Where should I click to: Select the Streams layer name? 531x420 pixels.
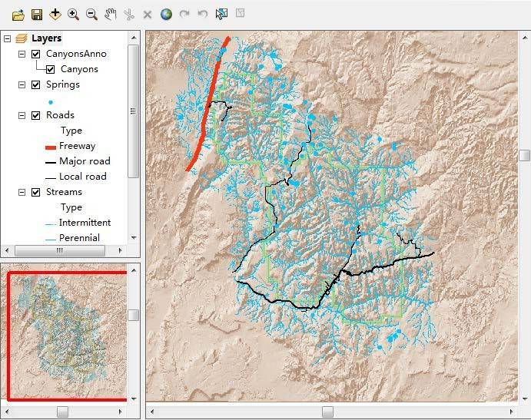(64, 192)
